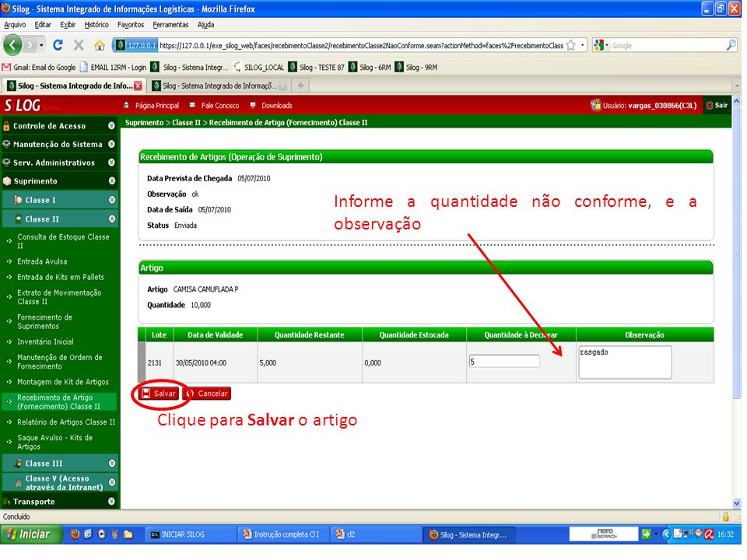This screenshot has height=560, width=747.
Task: Open the Histórico menu
Action: pos(96,25)
